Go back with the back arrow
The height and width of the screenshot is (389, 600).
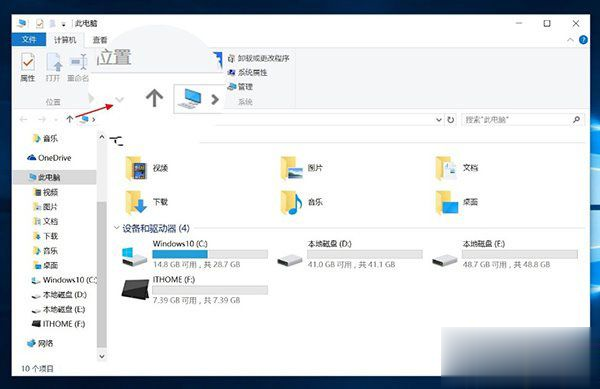[23, 120]
